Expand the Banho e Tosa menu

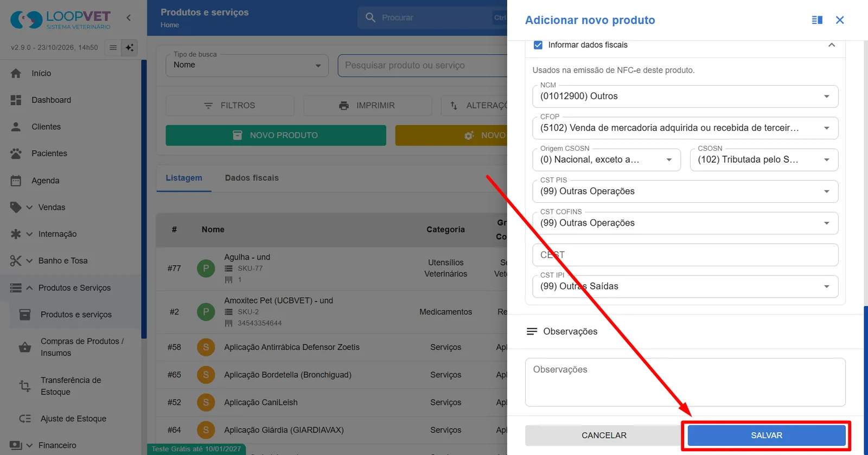(x=29, y=261)
